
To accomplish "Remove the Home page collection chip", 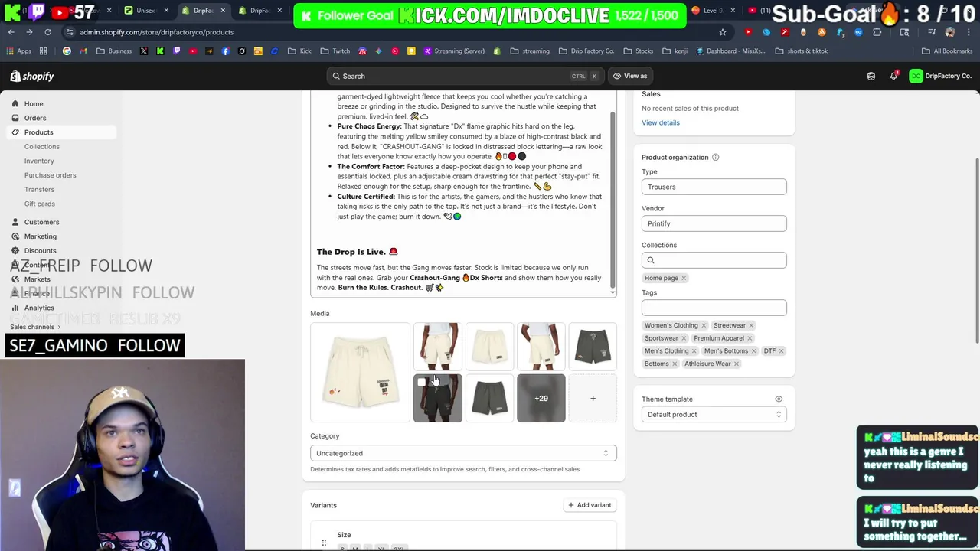I will click(684, 279).
